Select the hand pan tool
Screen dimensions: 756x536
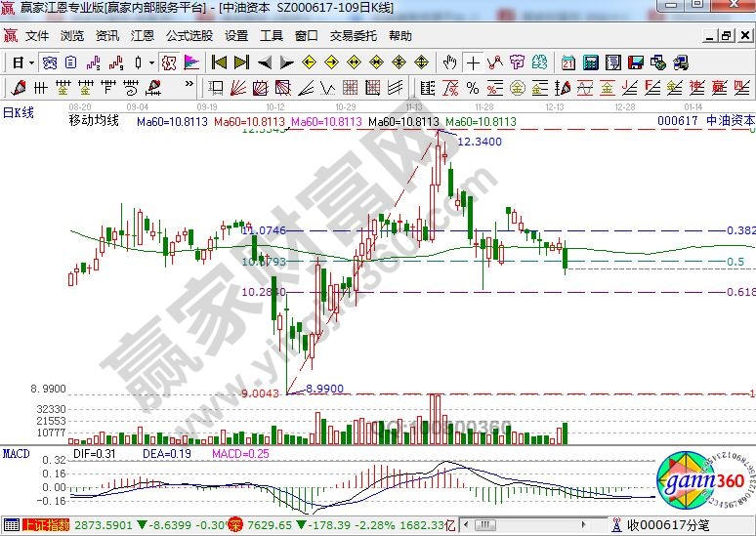449,62
